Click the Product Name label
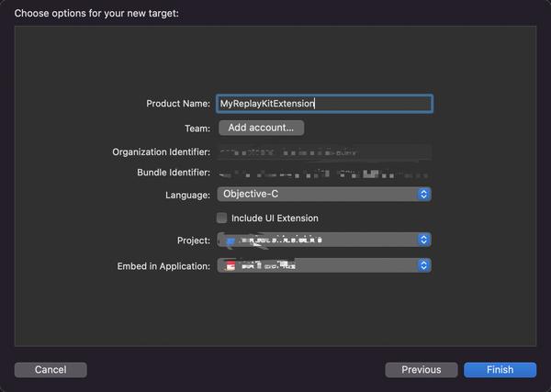 tap(178, 104)
